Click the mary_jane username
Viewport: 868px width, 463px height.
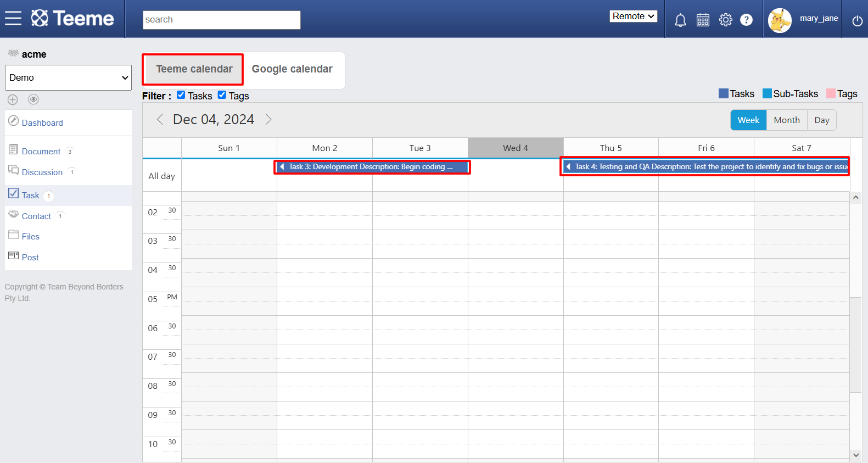pos(819,18)
